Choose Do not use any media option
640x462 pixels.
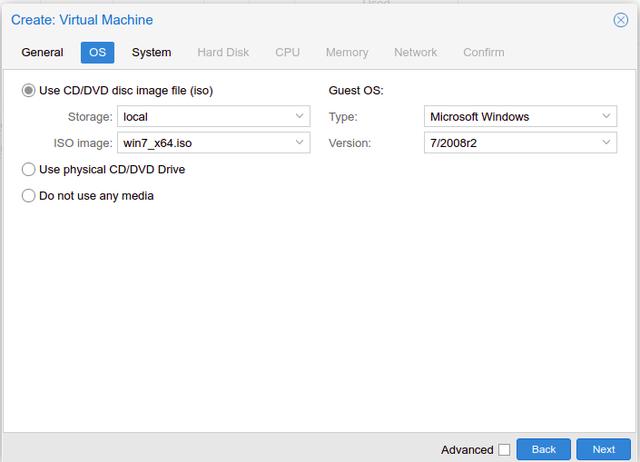(x=28, y=195)
